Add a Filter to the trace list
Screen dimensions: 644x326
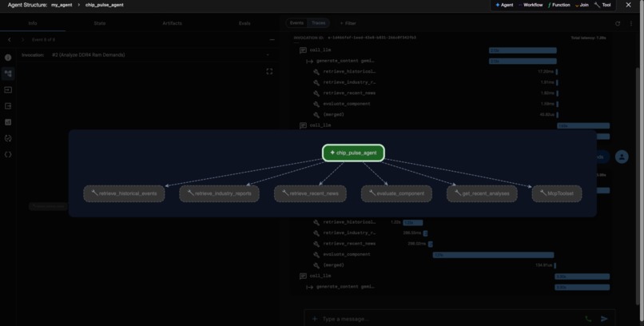coord(348,23)
